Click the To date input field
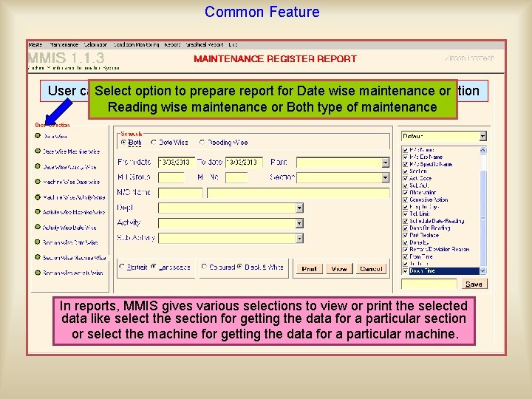 [244, 162]
